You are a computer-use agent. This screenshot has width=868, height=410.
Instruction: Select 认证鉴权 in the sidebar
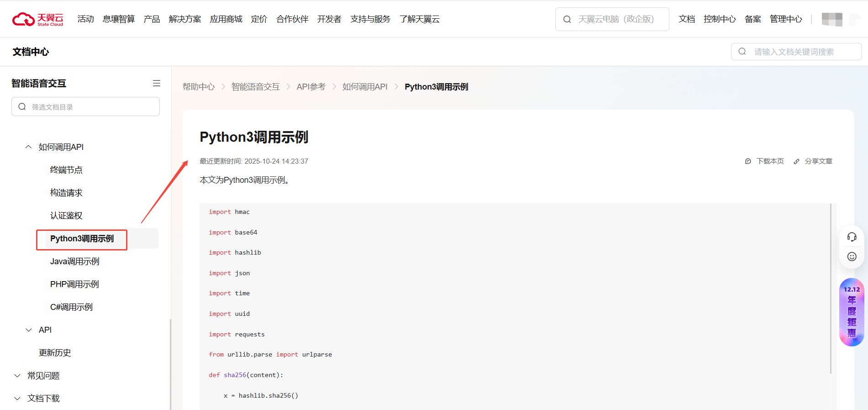click(66, 216)
